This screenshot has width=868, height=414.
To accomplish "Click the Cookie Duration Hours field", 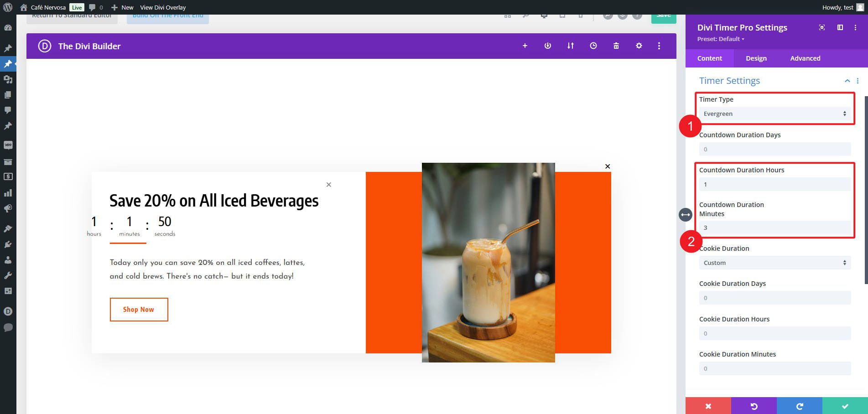I will pos(775,333).
